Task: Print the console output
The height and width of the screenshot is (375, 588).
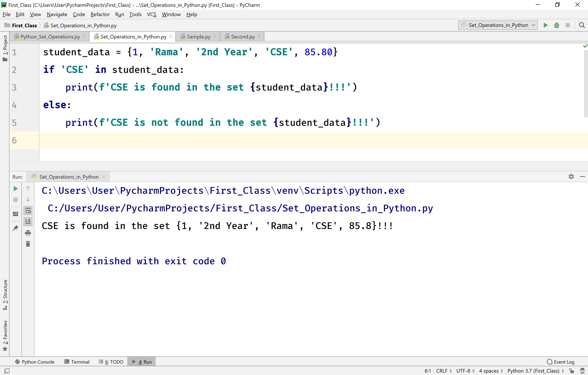Action: point(28,233)
